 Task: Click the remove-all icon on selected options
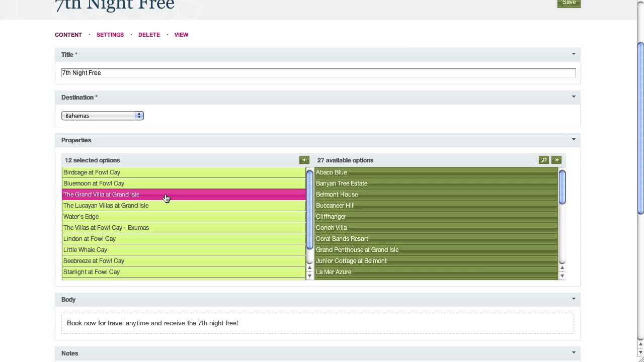(x=304, y=160)
